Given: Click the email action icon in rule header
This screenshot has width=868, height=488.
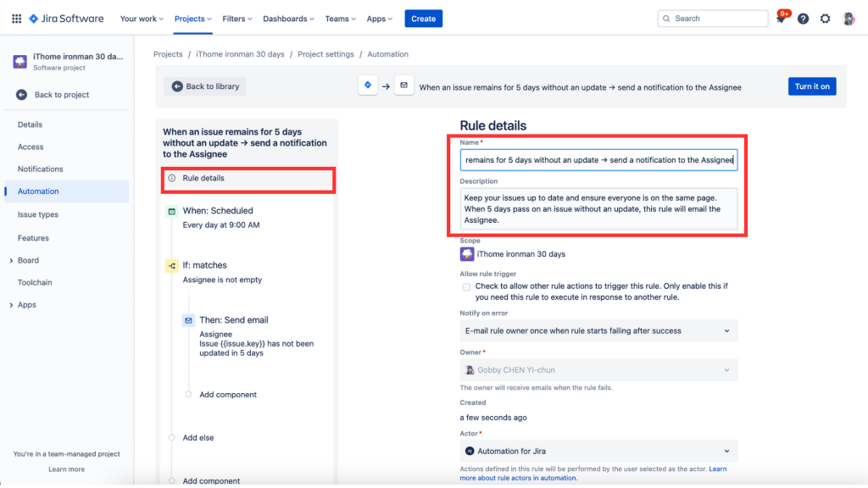Looking at the screenshot, I should 404,86.
